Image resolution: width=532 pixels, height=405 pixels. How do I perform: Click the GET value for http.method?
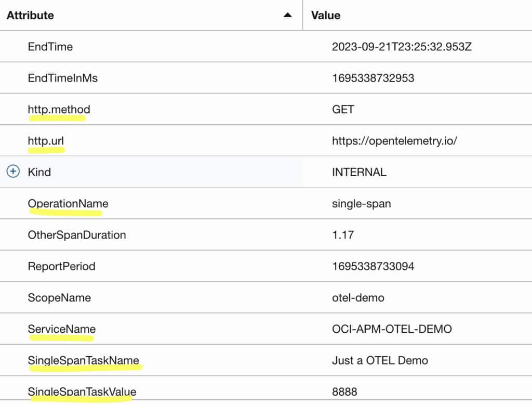click(343, 110)
